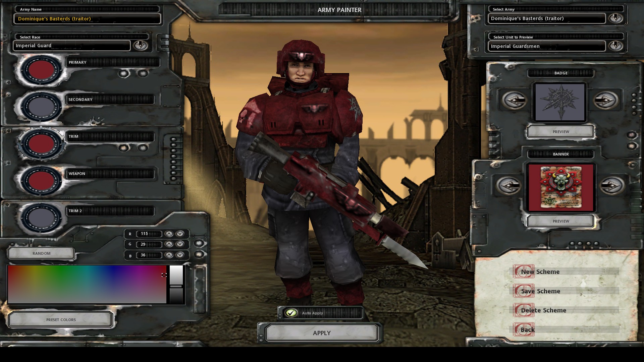Select the Primary color swatch

(41, 69)
